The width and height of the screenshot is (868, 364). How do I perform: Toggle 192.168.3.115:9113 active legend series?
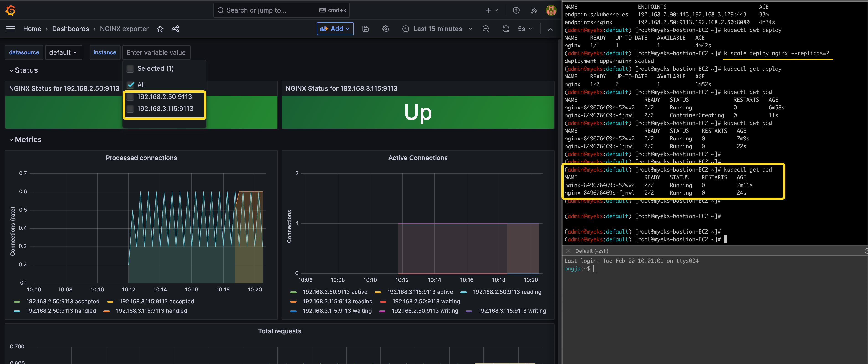420,292
